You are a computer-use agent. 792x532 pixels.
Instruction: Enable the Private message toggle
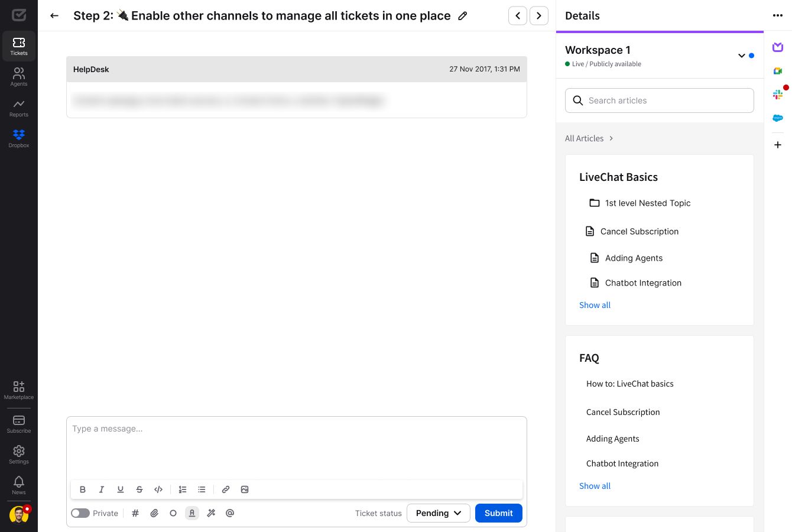click(80, 513)
